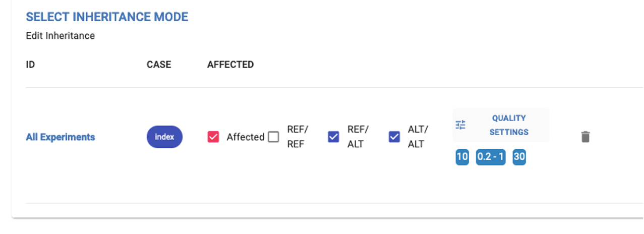The height and width of the screenshot is (234, 644).
Task: Uncheck the ALT/ALT genotype checkbox
Action: pyautogui.click(x=394, y=137)
